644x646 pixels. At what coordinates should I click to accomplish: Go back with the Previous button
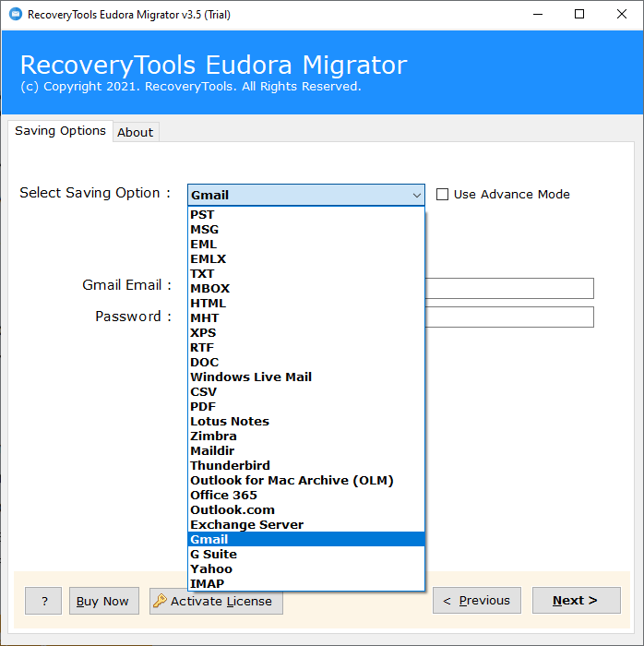(477, 600)
